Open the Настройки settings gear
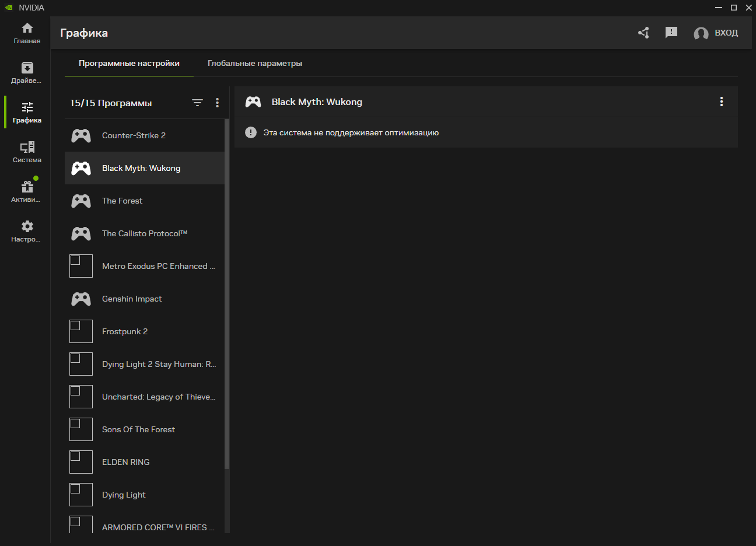Image resolution: width=756 pixels, height=546 pixels. tap(27, 232)
